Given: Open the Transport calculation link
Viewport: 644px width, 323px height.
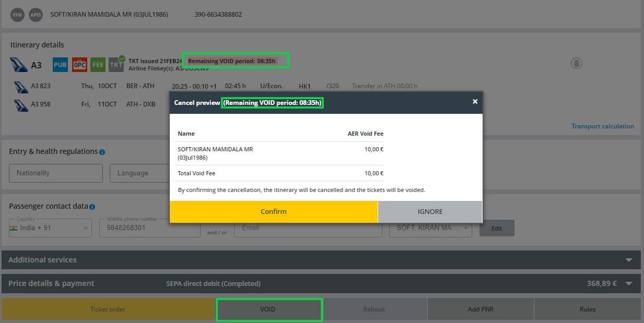Looking at the screenshot, I should pyautogui.click(x=602, y=126).
